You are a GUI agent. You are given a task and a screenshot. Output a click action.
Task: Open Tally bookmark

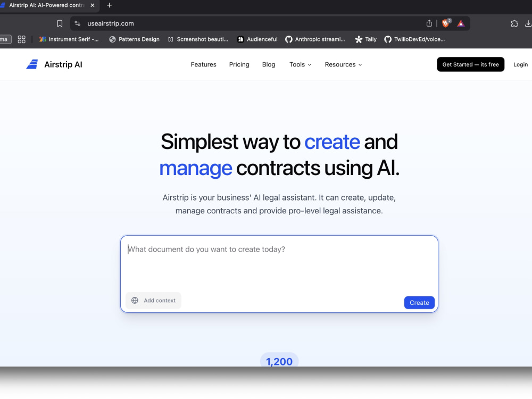tap(366, 39)
